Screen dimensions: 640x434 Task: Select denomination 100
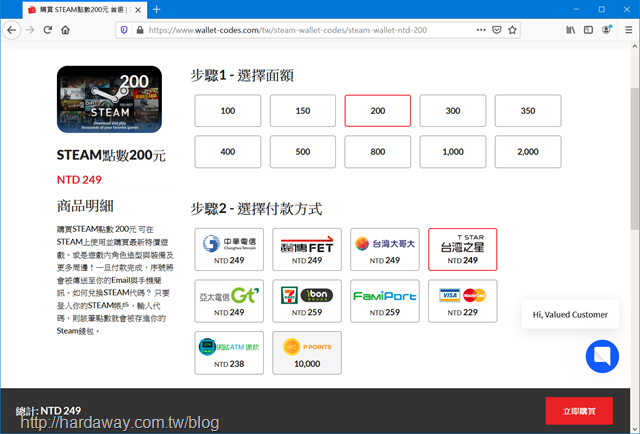228,111
